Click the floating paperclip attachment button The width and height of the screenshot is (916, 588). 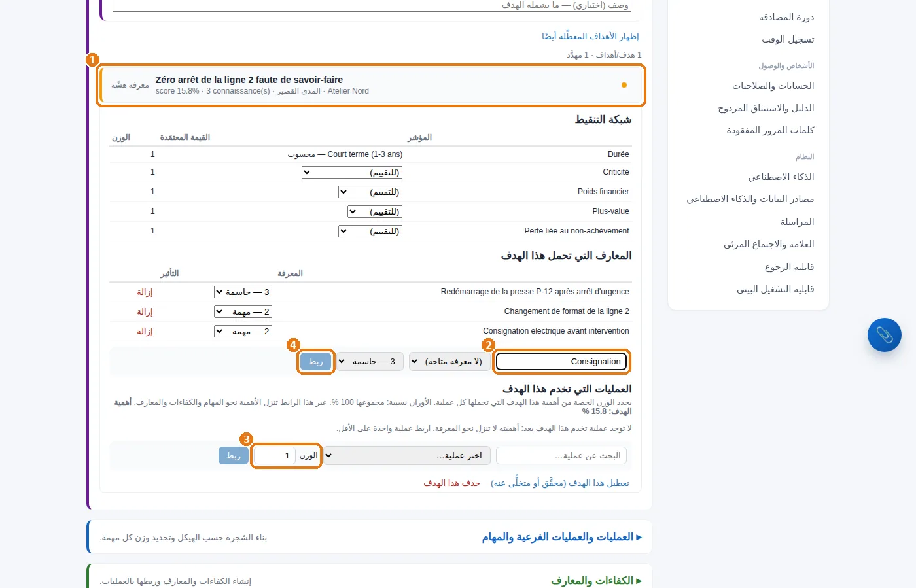(884, 335)
